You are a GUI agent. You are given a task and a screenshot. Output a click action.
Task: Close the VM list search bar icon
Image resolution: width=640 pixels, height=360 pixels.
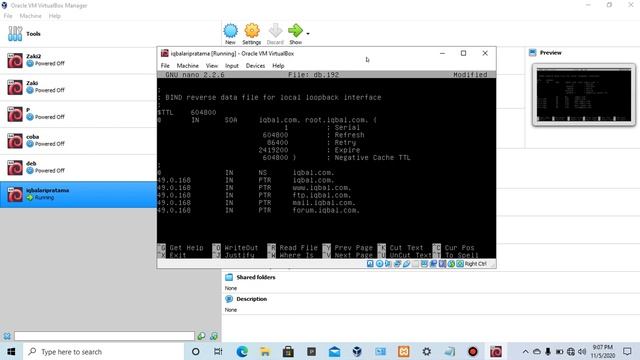7,336
